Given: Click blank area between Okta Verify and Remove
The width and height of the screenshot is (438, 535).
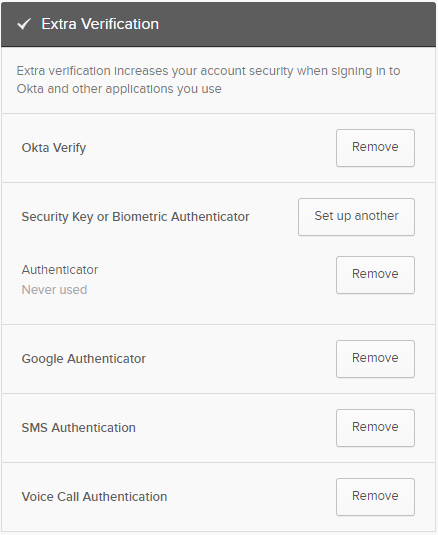Looking at the screenshot, I should (211, 148).
